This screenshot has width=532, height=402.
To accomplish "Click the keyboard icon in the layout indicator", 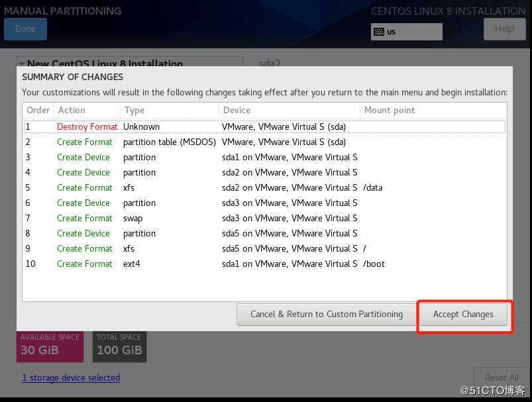I will [379, 32].
